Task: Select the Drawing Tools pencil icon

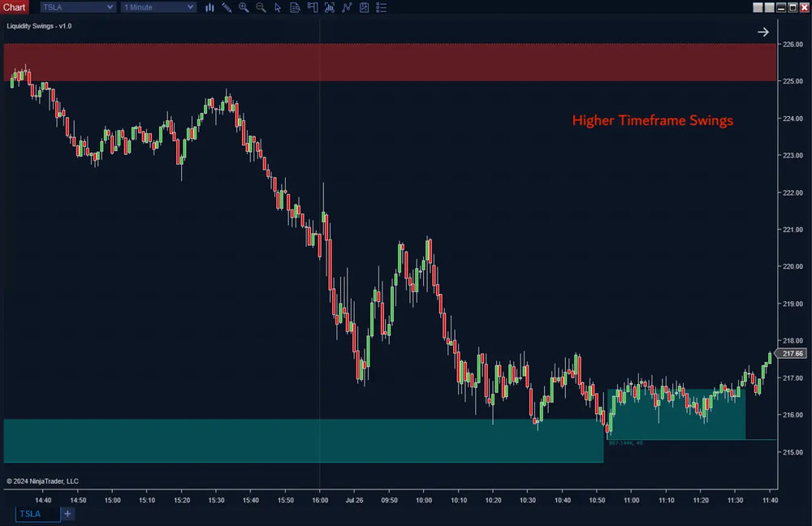Action: point(226,7)
